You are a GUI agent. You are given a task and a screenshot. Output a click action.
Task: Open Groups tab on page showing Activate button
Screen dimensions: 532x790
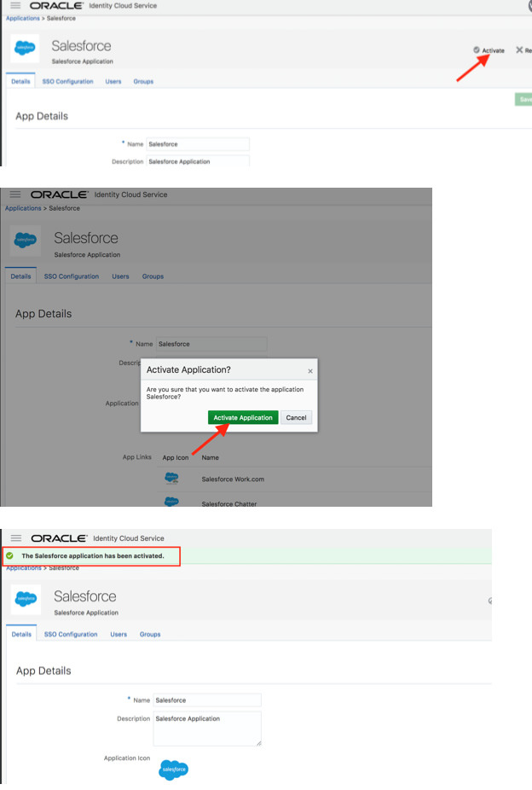[143, 82]
